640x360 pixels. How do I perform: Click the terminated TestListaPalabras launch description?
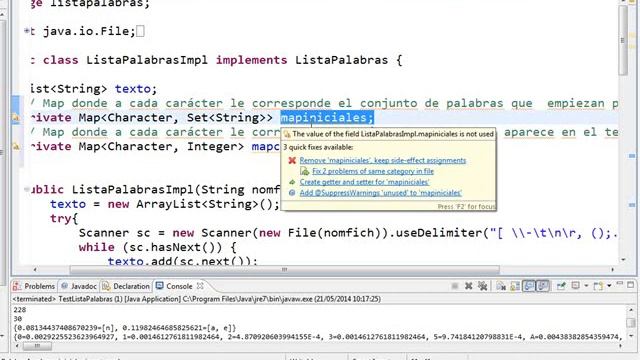coord(197,299)
